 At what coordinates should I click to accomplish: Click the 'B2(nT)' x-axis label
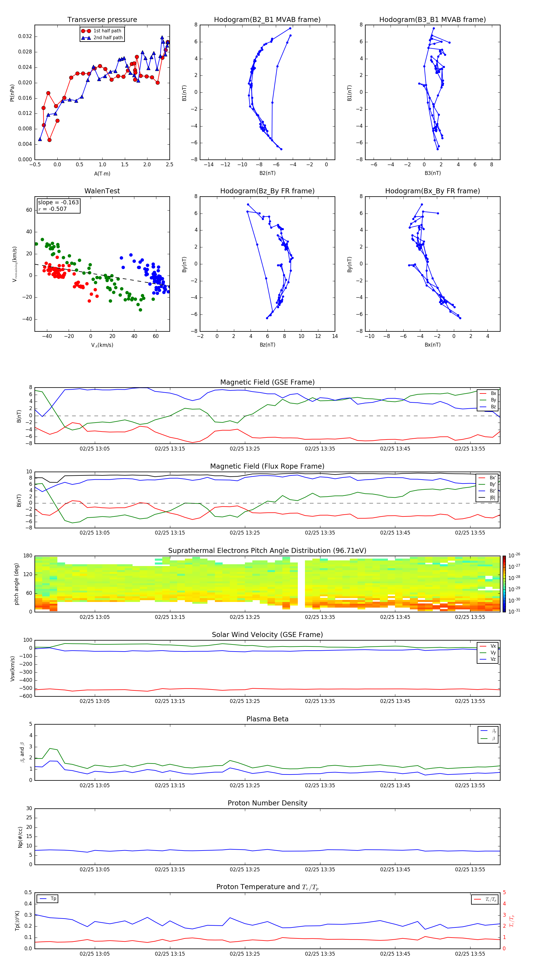[x=267, y=173]
